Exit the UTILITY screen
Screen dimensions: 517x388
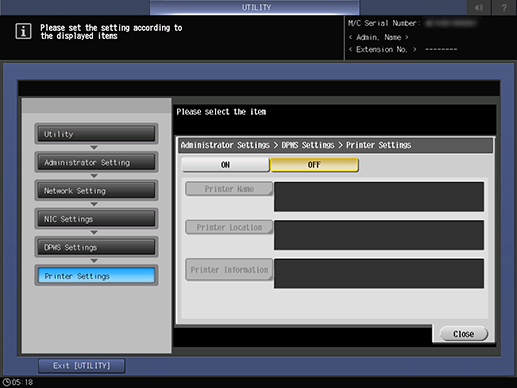[82, 366]
